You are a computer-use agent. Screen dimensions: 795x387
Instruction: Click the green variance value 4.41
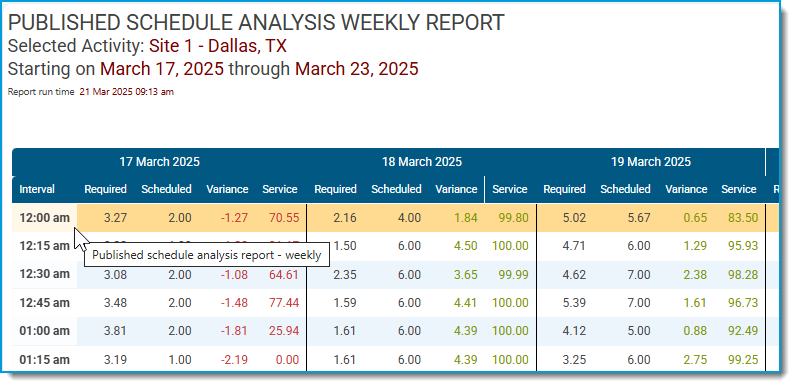pyautogui.click(x=466, y=303)
